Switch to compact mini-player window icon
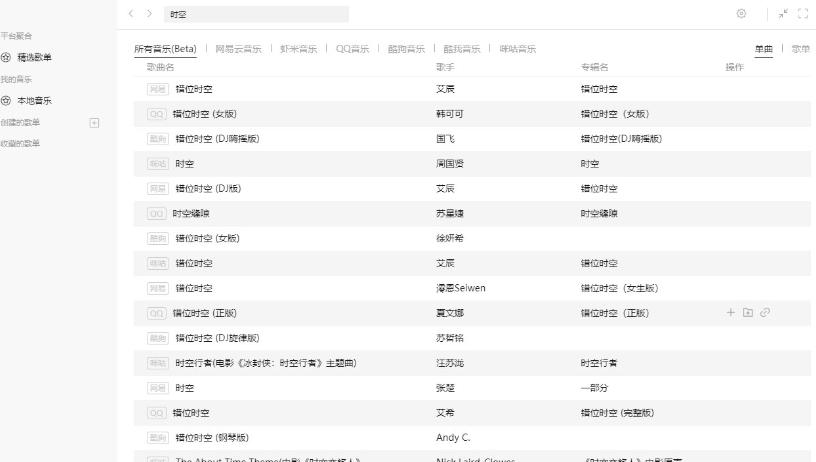Viewport: 816px width, 462px height. tap(783, 14)
